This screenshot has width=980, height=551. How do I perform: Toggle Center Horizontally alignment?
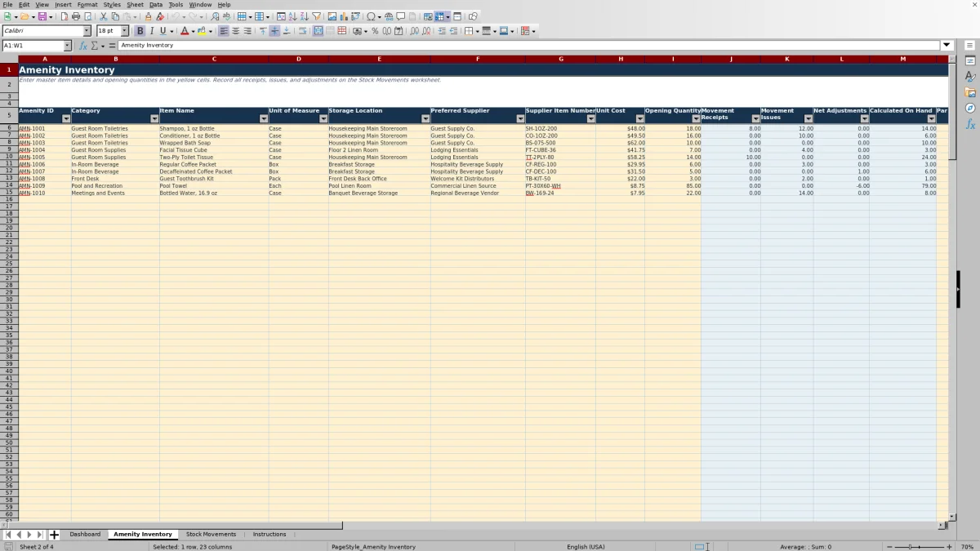[x=235, y=31]
